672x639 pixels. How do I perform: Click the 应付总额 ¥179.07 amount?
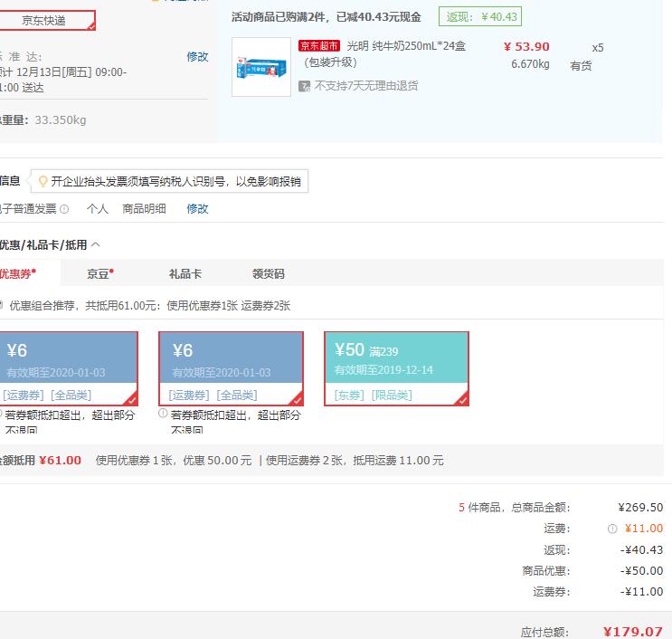[632, 632]
